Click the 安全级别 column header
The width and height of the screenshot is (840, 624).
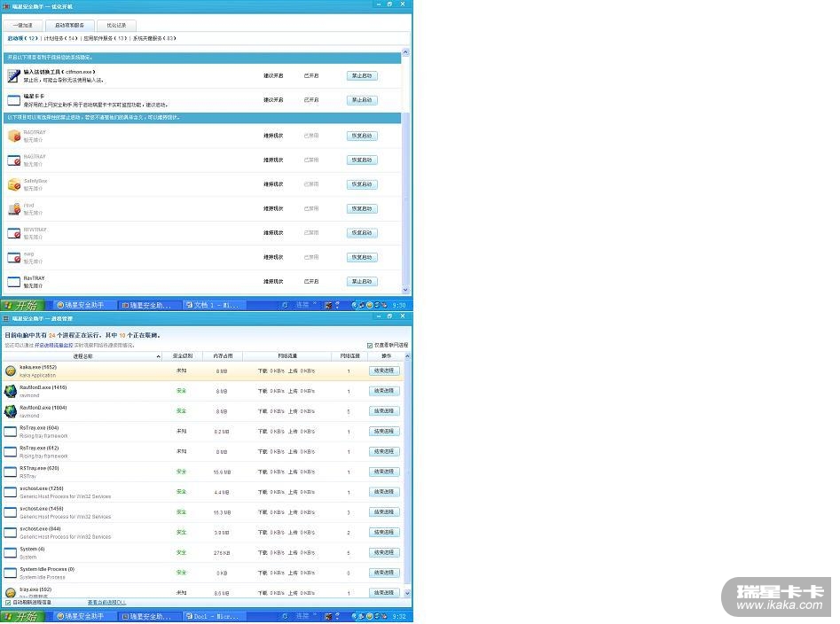click(x=183, y=356)
